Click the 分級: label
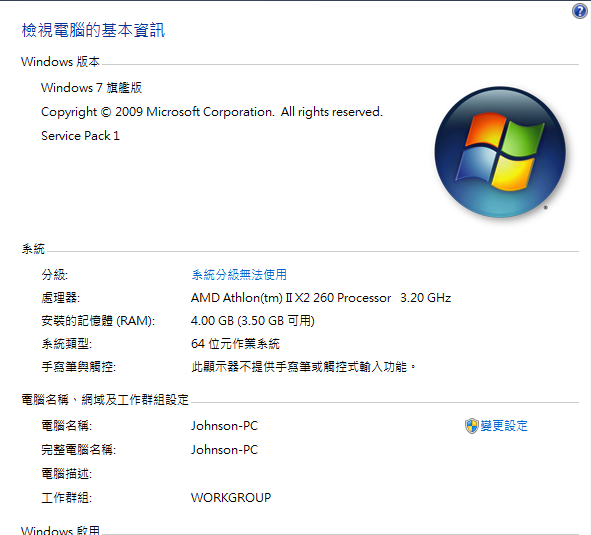Viewport: 591px width, 535px height. click(55, 274)
